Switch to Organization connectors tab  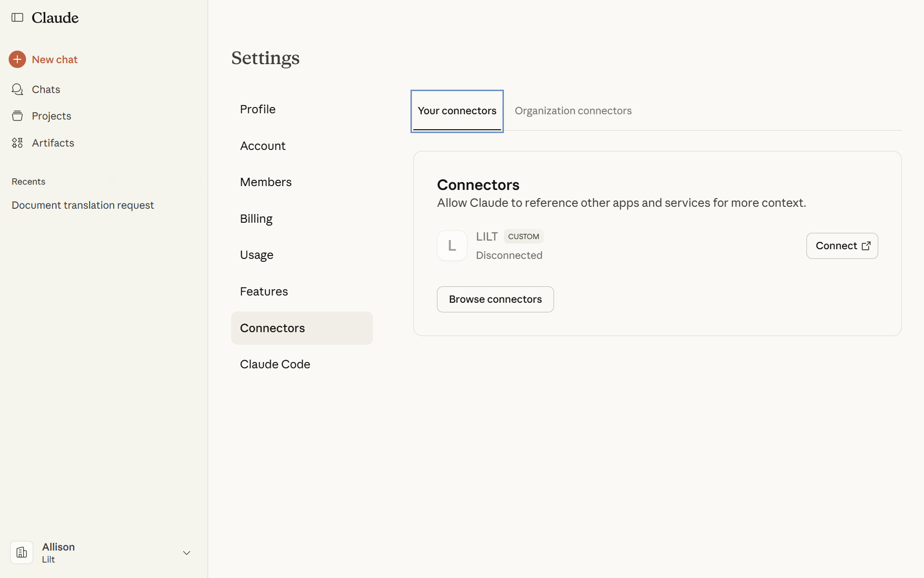click(x=573, y=111)
